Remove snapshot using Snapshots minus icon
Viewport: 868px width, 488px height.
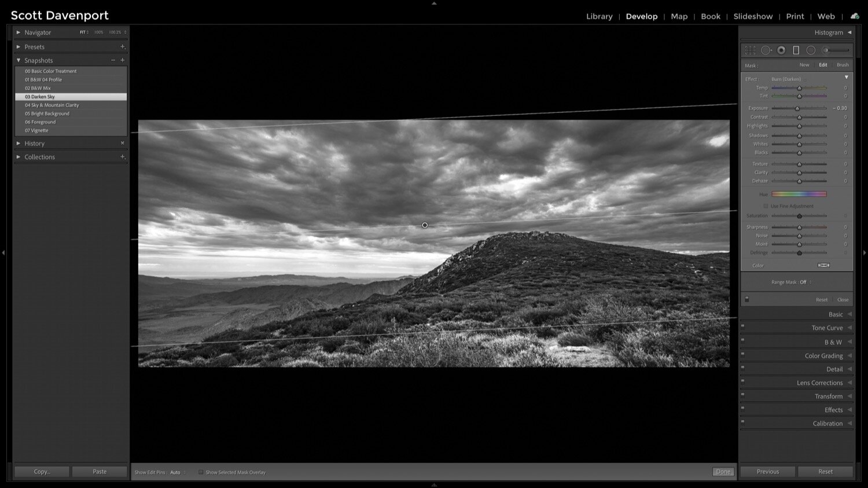click(x=113, y=60)
